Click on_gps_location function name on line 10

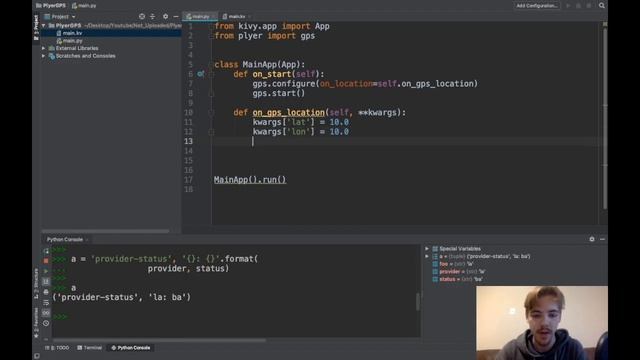pos(288,113)
